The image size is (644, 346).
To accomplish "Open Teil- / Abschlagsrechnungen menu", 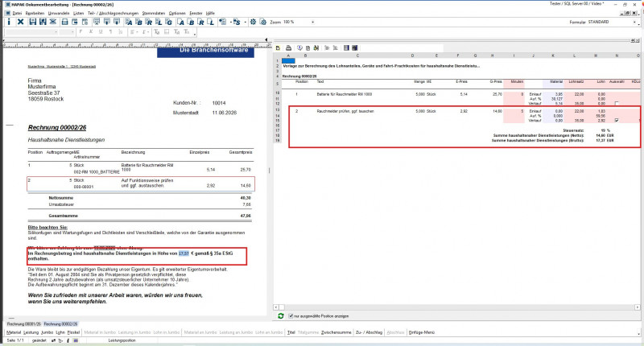I will [x=113, y=13].
